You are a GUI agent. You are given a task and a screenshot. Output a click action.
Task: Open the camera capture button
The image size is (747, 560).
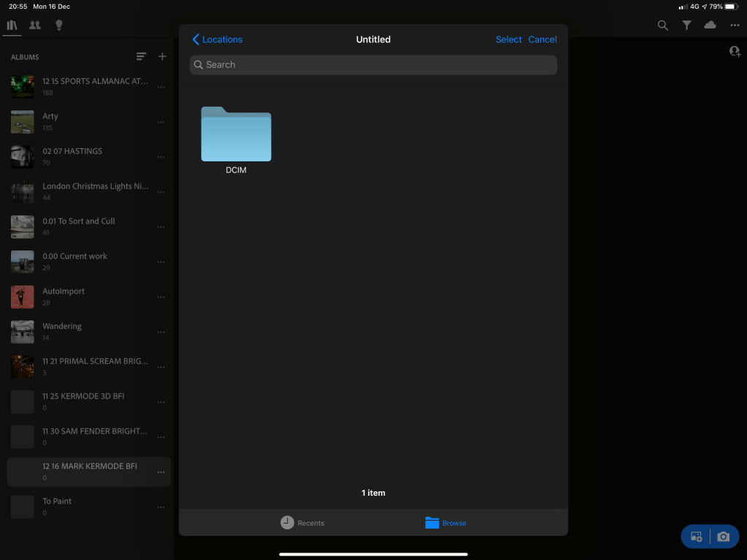(x=724, y=537)
